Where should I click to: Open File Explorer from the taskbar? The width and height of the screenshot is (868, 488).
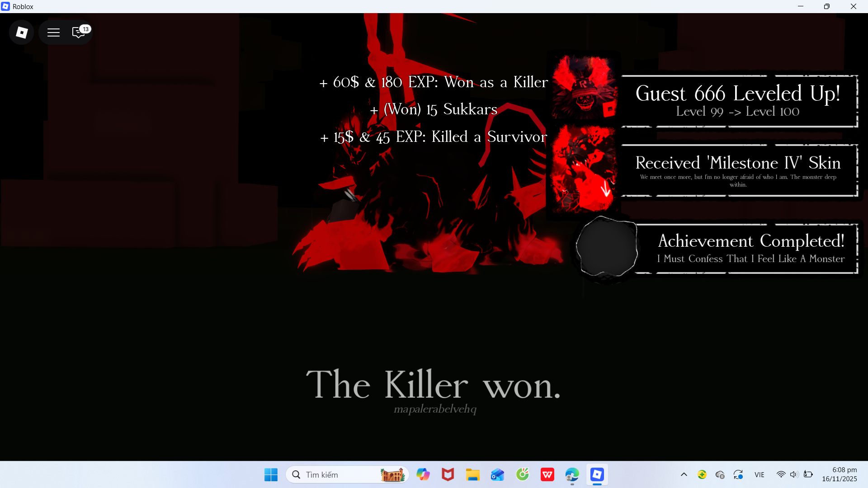(x=472, y=474)
